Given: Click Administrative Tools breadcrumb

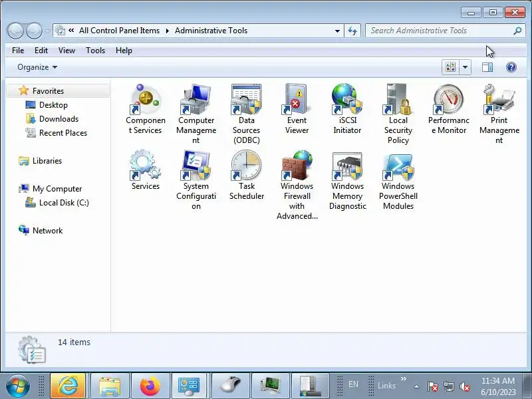Looking at the screenshot, I should [x=211, y=31].
